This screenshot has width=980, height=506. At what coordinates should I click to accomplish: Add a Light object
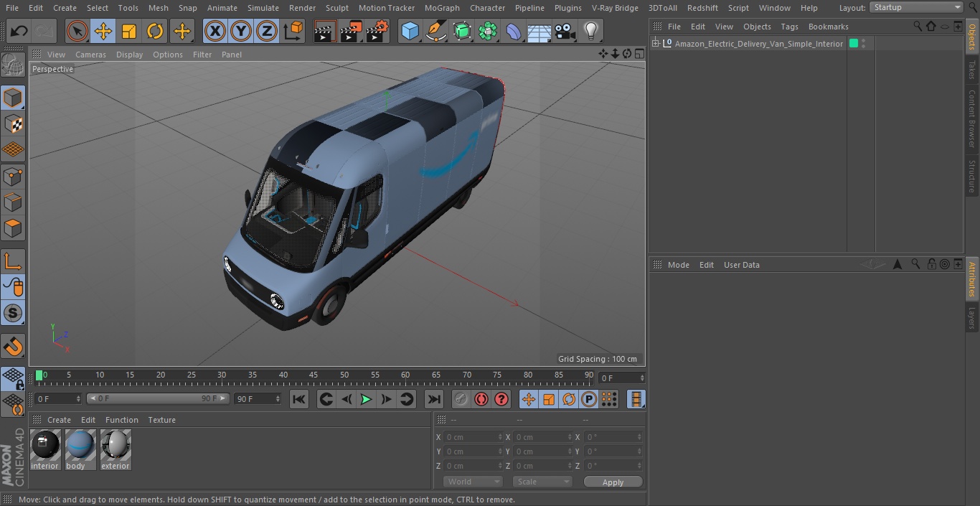[x=591, y=31]
